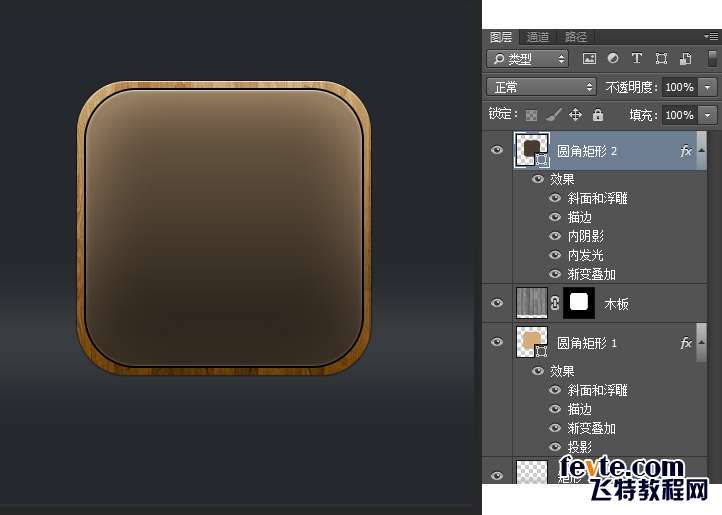Click the 木板 layer mask link icon
Image resolution: width=722 pixels, height=515 pixels.
click(555, 303)
